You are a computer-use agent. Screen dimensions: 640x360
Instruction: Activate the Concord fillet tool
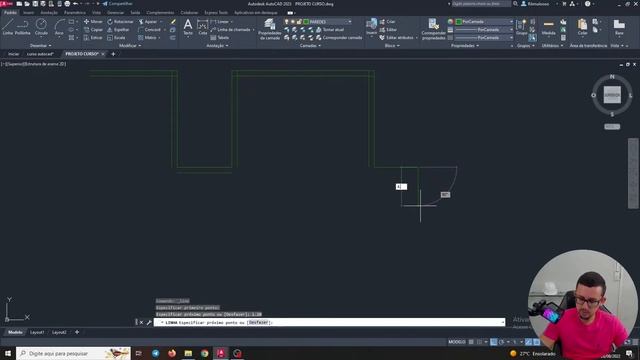click(x=149, y=30)
